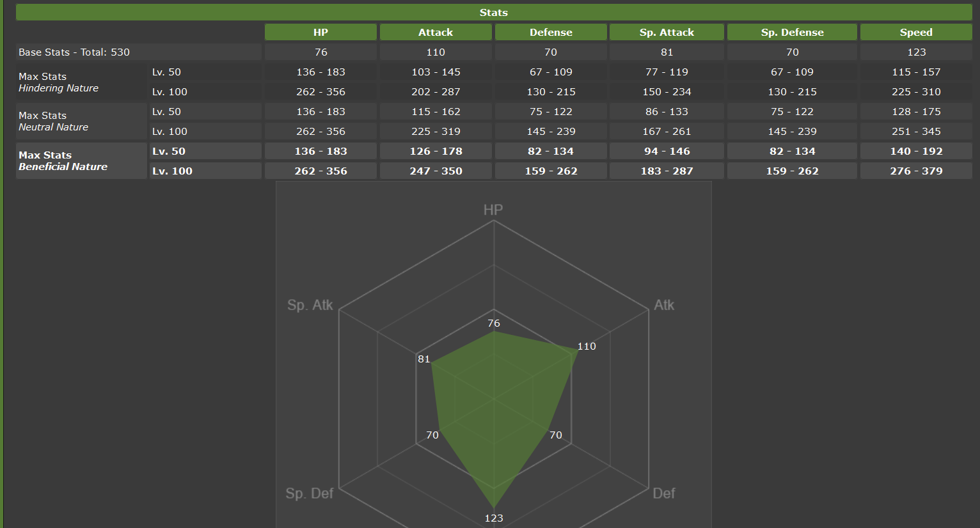980x528 pixels.
Task: Select the Defense column header
Action: 551,32
